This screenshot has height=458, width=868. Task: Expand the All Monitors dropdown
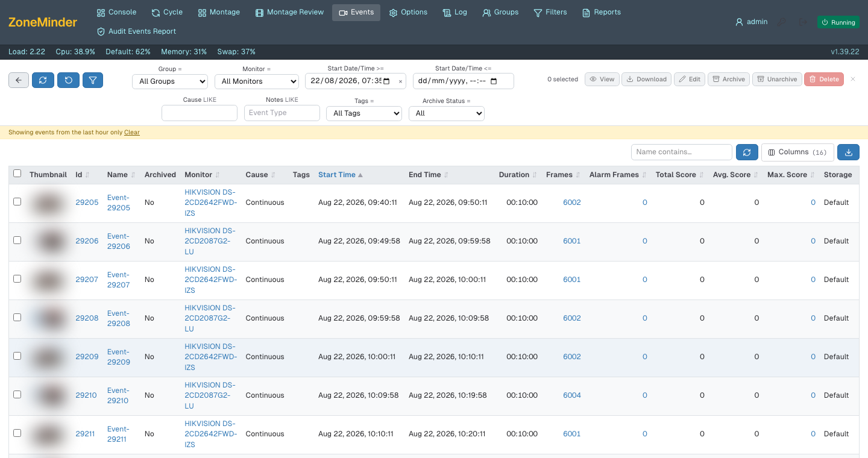coord(257,81)
